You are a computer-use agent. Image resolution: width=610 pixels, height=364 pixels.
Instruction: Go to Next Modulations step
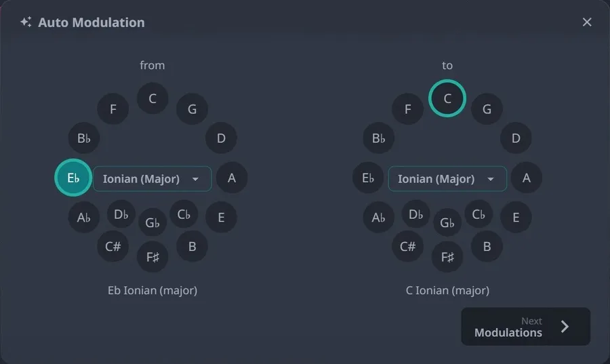(x=525, y=327)
